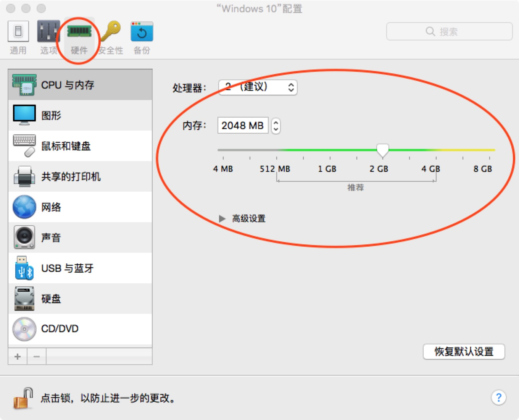This screenshot has width=519, height=420.
Task: Click the lock icon to prevent changes
Action: [23, 398]
